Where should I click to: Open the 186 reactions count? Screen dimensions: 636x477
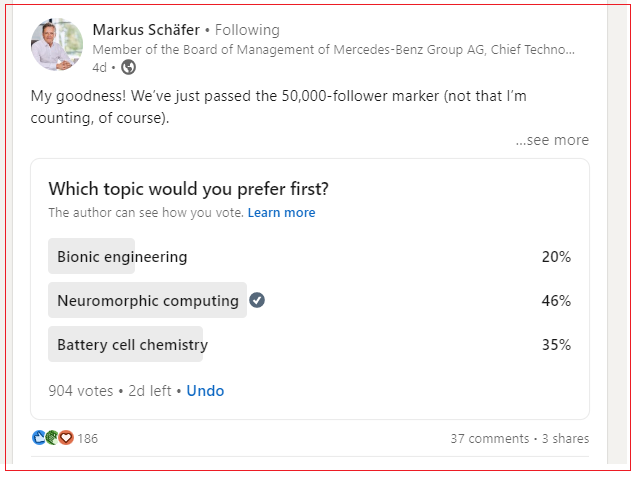88,439
